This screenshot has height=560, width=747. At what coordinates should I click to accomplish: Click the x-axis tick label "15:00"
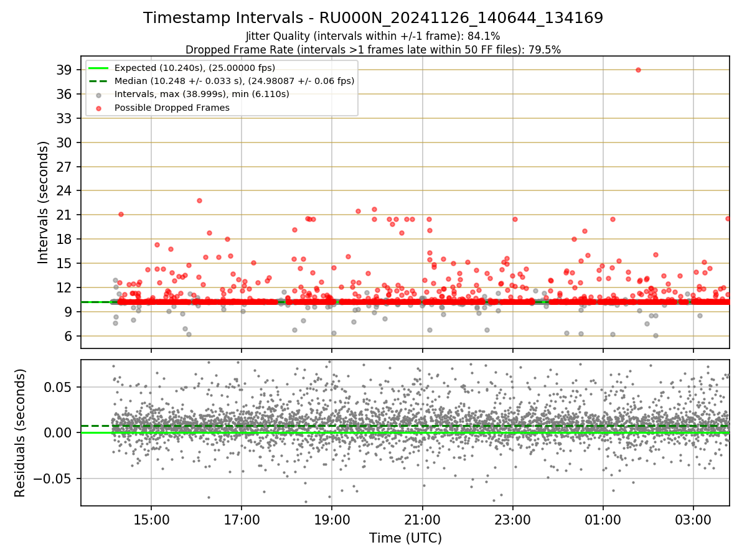click(151, 520)
